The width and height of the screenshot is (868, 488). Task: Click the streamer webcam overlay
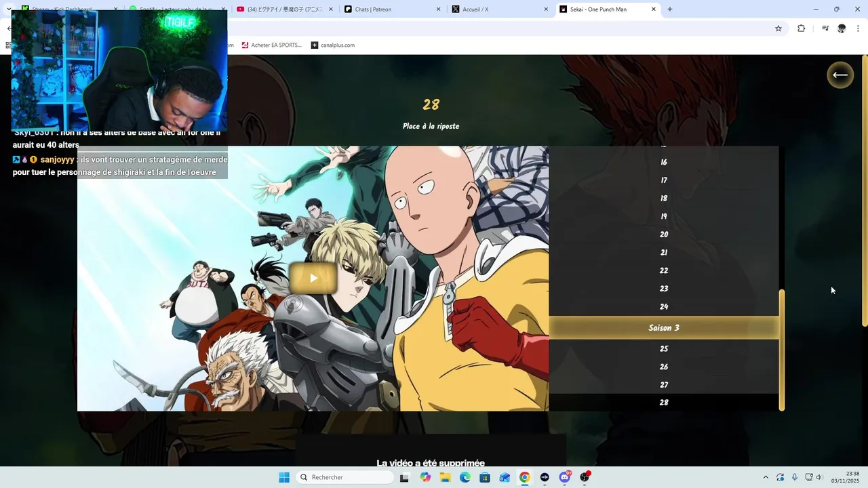coord(119,70)
